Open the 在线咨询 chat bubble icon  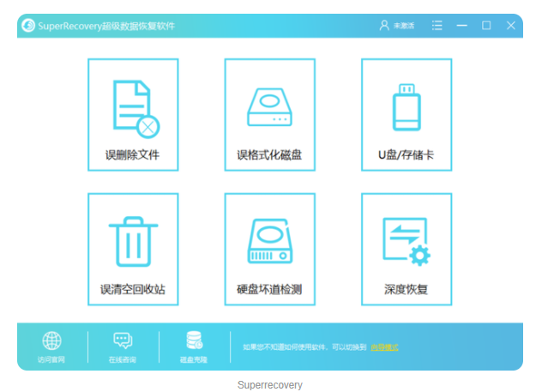(x=123, y=341)
